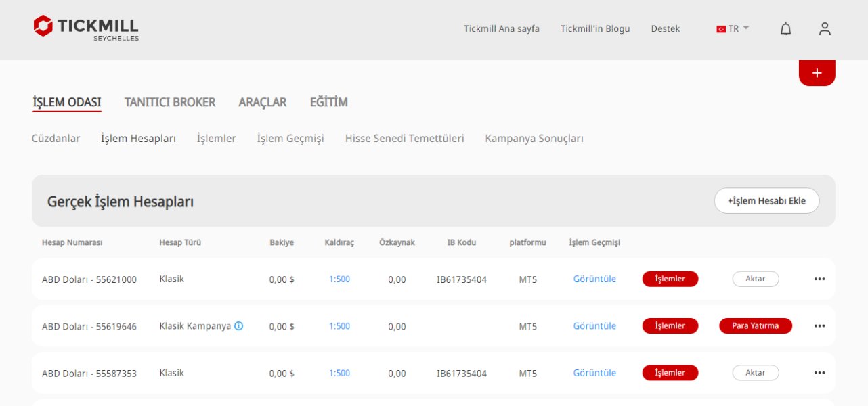Image resolution: width=868 pixels, height=406 pixels.
Task: Click the Kaldıraç column header
Action: (339, 242)
